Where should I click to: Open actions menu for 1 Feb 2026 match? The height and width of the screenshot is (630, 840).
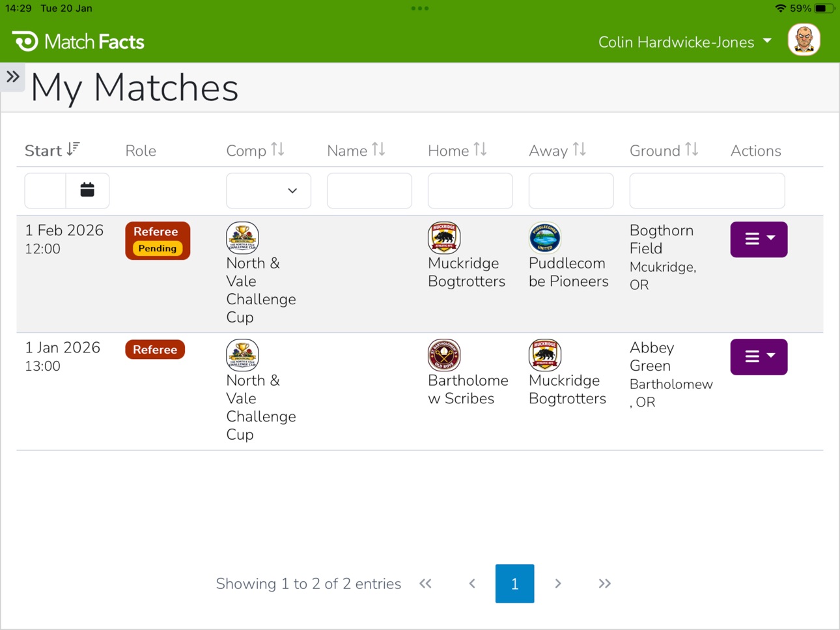pos(759,239)
